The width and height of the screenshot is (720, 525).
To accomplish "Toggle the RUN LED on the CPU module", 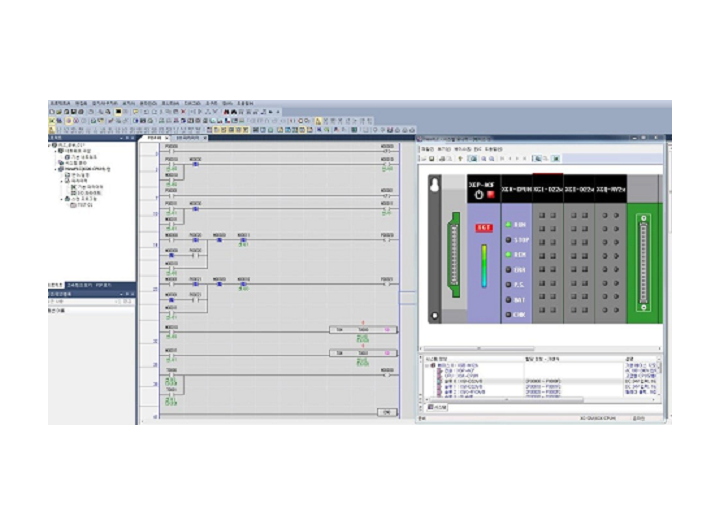I will tap(509, 225).
